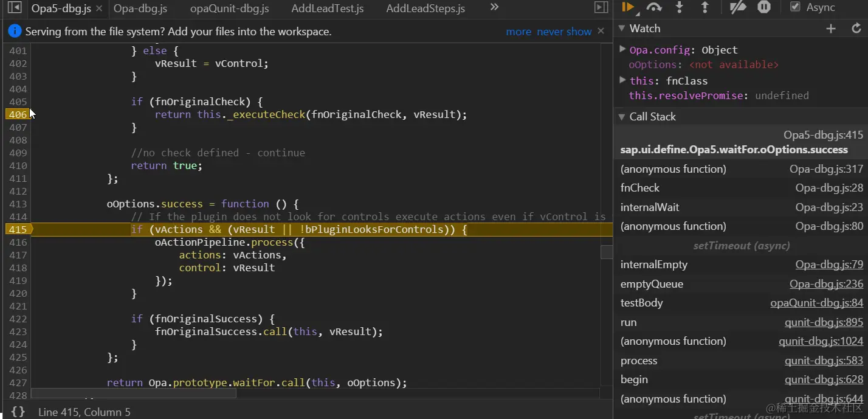Select the fnCheck call stack frame

click(741, 188)
